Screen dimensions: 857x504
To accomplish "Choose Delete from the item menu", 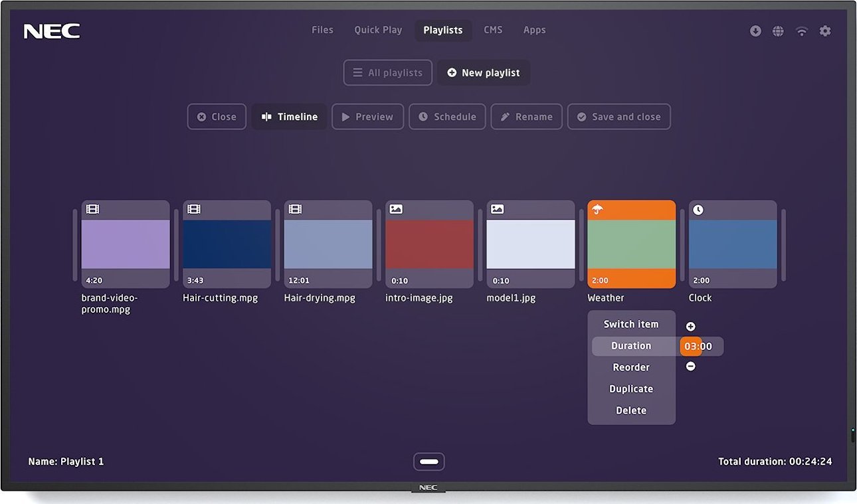I will tap(631, 410).
